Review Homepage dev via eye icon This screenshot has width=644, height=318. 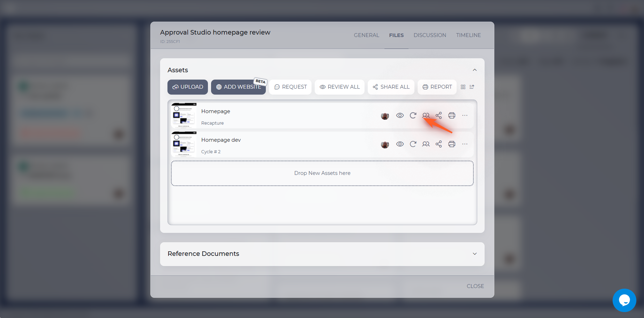coord(400,144)
